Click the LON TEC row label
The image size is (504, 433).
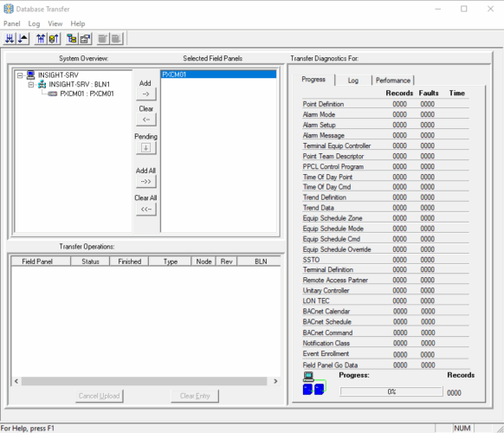[x=316, y=301]
